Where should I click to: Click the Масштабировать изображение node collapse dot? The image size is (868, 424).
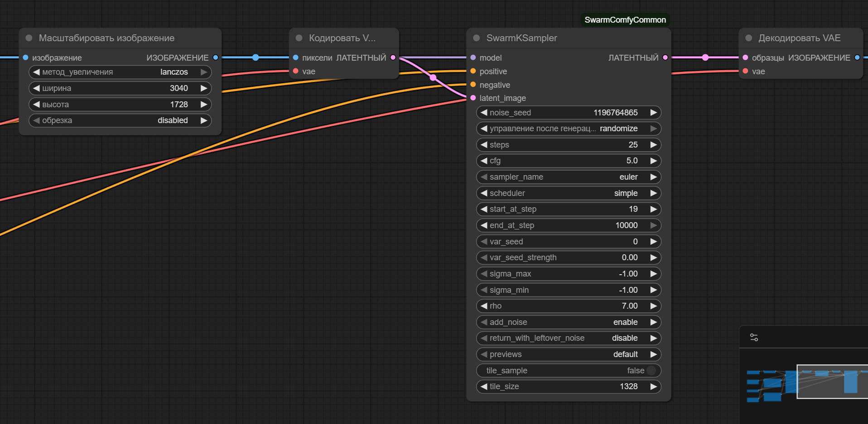(29, 38)
